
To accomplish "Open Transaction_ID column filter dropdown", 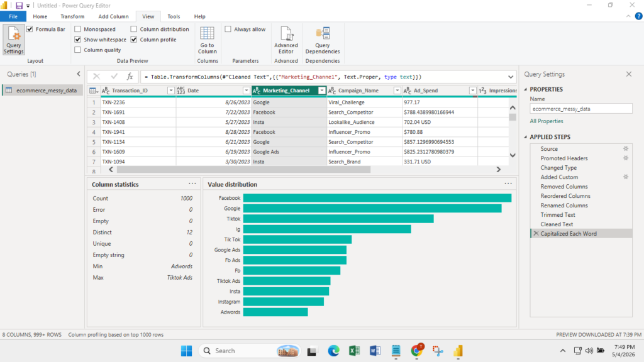I will point(171,90).
